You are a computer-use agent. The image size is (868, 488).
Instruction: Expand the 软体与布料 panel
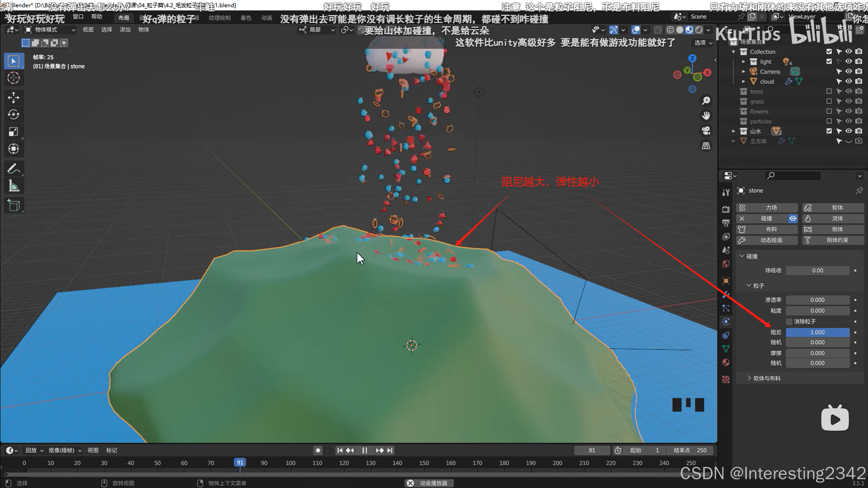click(767, 378)
